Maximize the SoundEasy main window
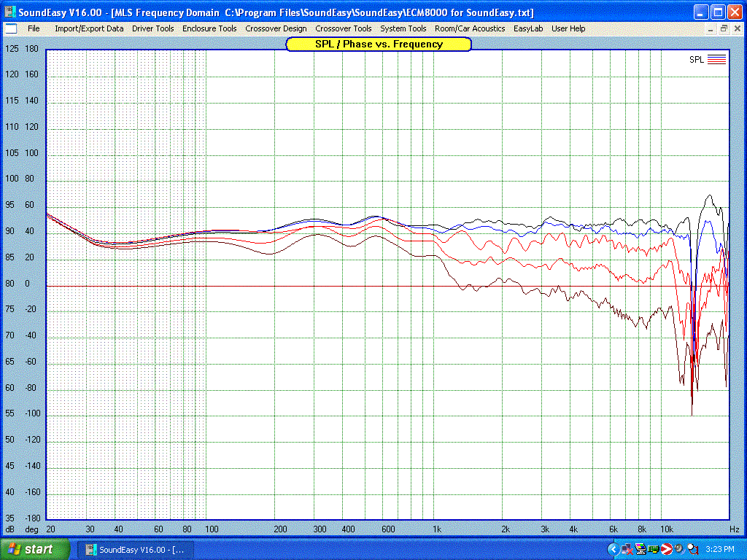Viewport: 747px width, 560px height. (718, 12)
